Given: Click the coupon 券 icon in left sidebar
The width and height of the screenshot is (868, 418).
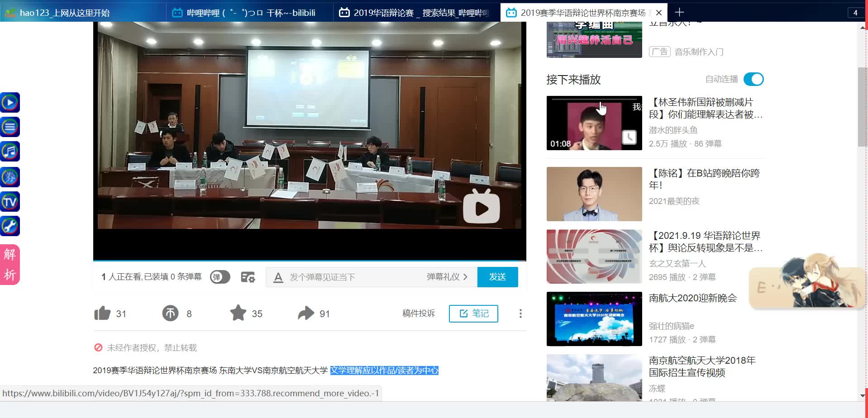Looking at the screenshot, I should 10,177.
